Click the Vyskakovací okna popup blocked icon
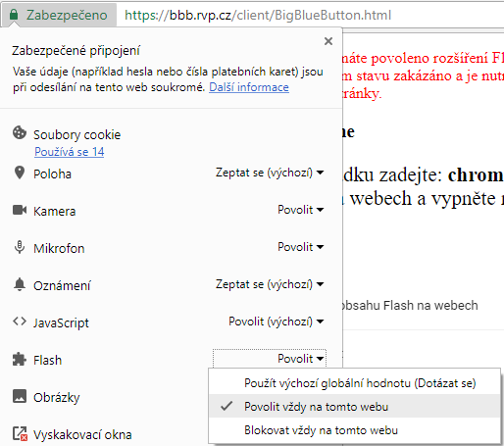 pyautogui.click(x=20, y=433)
